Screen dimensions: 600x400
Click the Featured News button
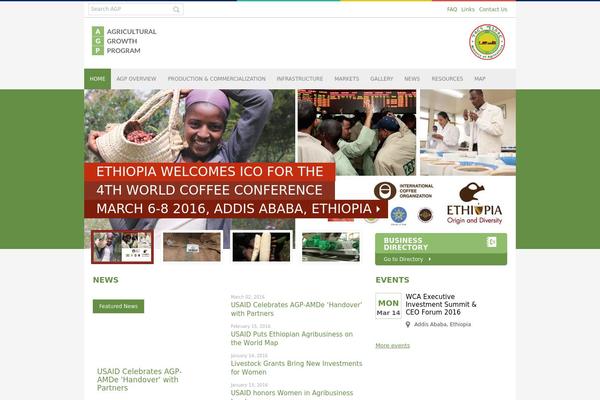[119, 306]
